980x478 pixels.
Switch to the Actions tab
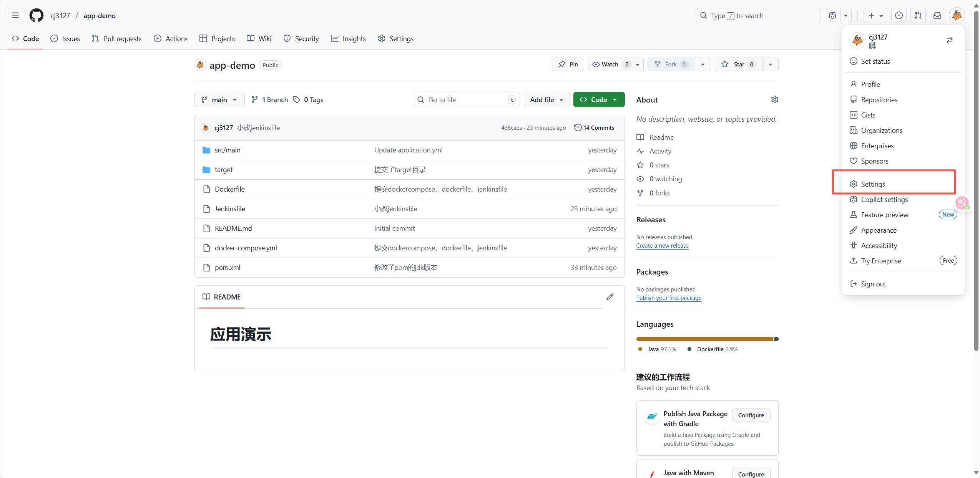171,38
